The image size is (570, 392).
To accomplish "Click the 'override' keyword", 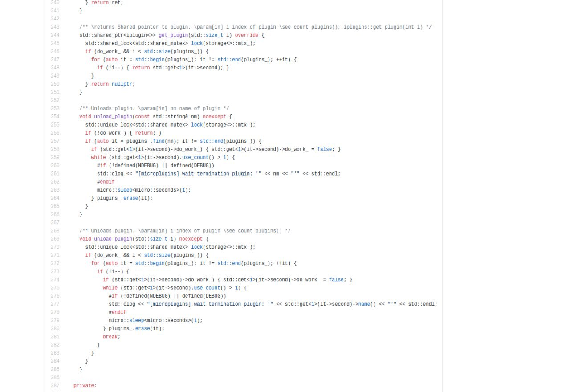I will click(247, 35).
